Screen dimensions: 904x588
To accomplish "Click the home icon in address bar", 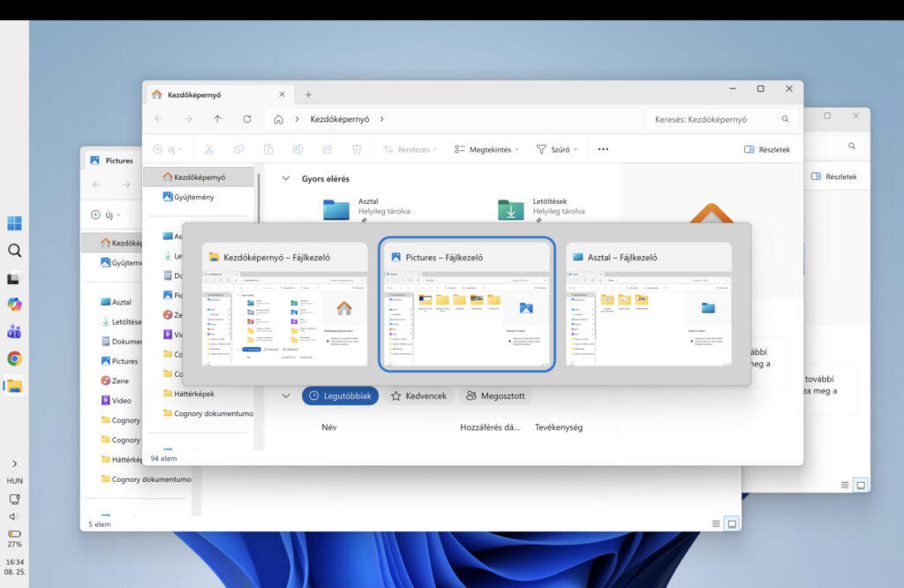I will 278,119.
